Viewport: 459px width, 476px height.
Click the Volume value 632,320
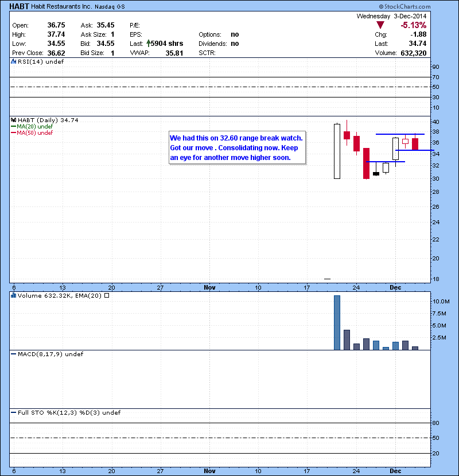(414, 53)
